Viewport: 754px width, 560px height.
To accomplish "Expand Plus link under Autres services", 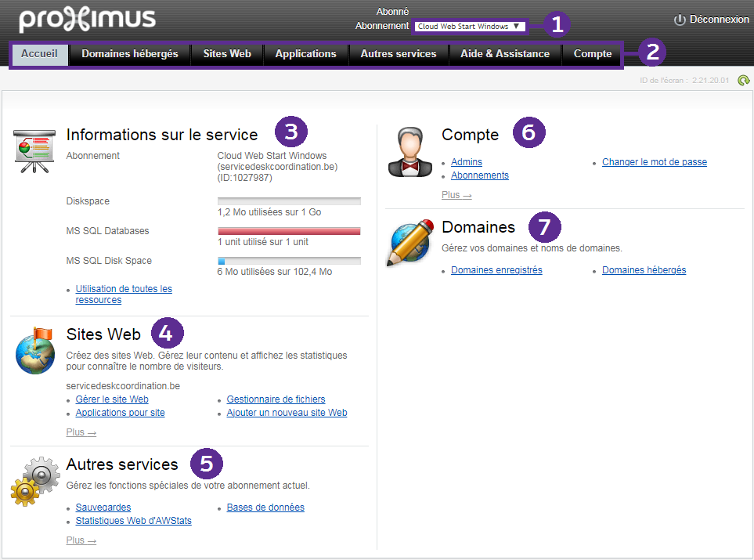I will coord(81,540).
